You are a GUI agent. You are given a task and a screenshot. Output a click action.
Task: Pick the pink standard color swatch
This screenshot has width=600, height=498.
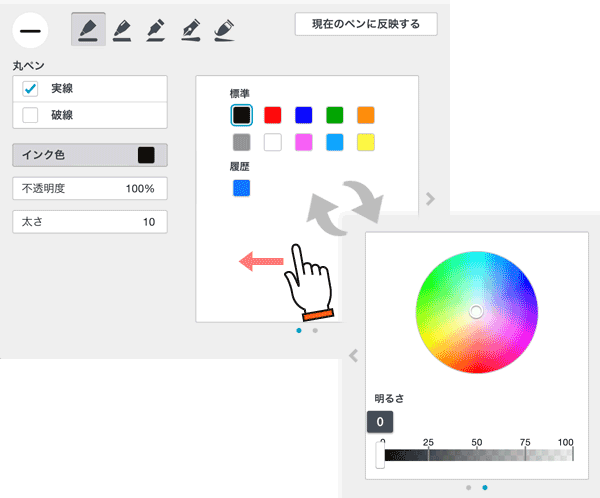click(x=303, y=142)
